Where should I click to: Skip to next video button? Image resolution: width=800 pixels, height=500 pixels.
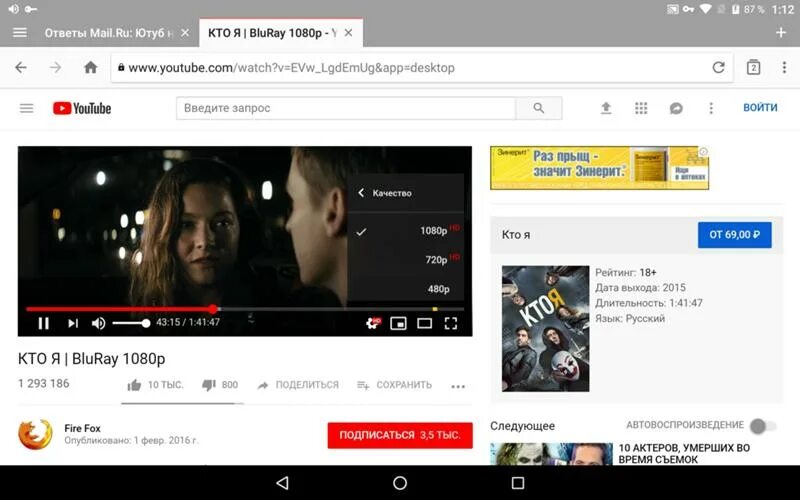[73, 323]
